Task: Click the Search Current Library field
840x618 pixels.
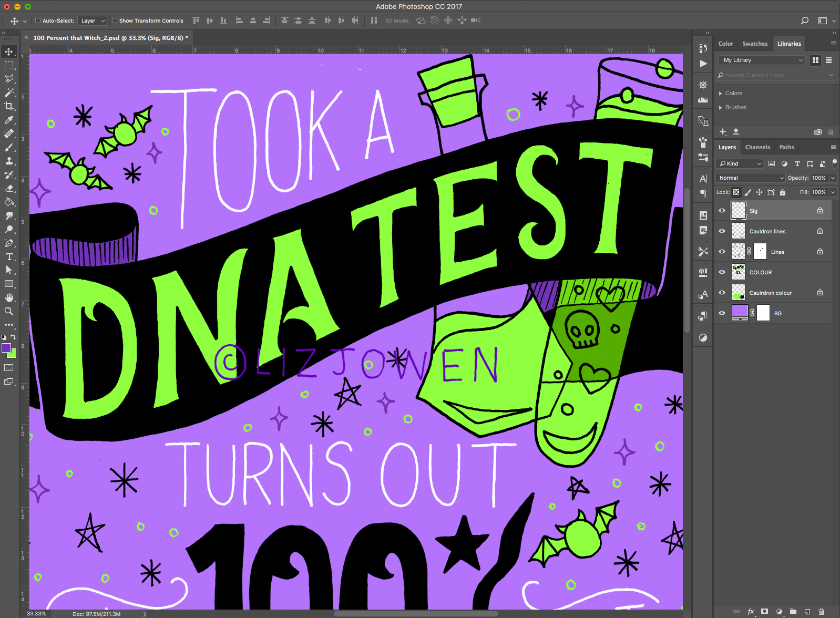Action: pyautogui.click(x=776, y=75)
